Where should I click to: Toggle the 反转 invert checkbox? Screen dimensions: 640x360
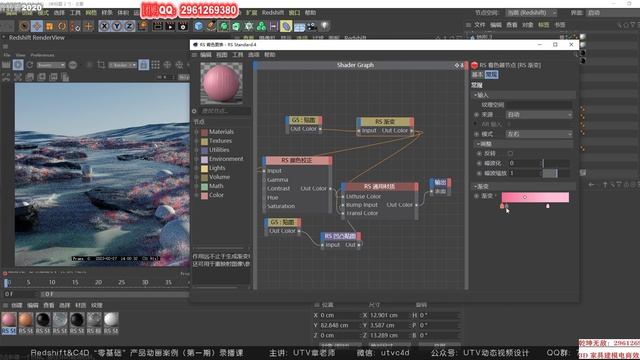click(x=510, y=153)
